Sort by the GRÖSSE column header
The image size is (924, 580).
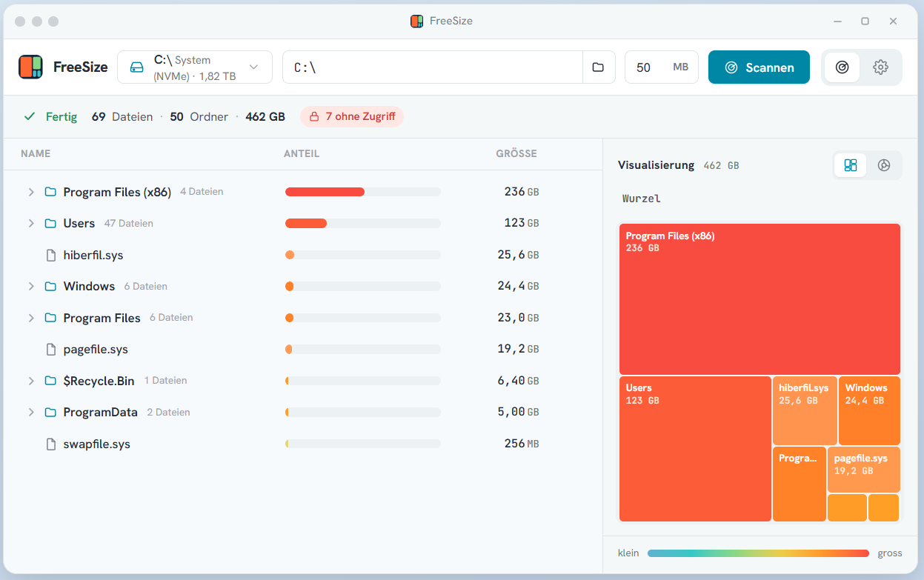pyautogui.click(x=516, y=153)
